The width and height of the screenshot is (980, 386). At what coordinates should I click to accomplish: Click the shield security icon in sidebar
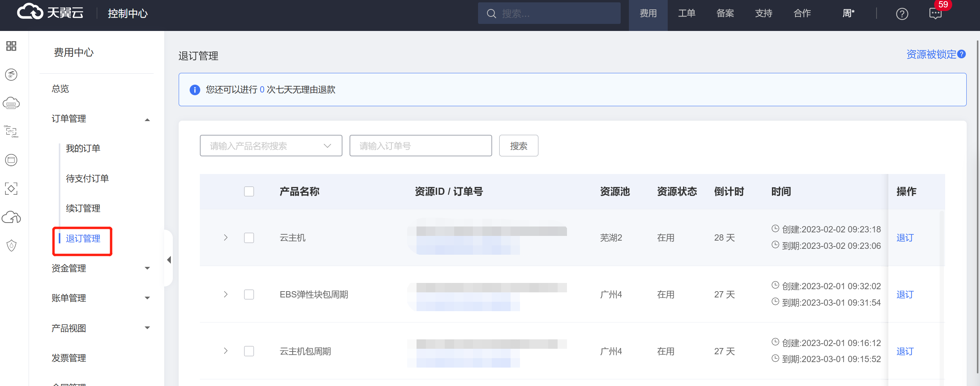click(11, 246)
